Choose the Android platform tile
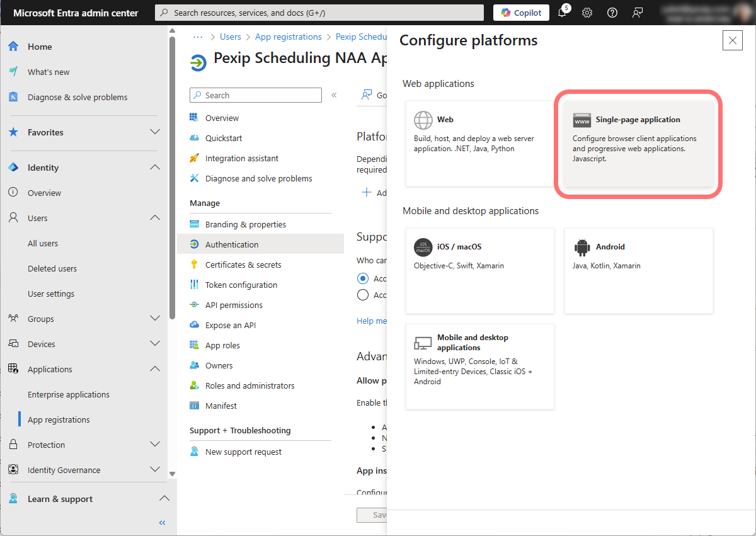 tap(638, 270)
